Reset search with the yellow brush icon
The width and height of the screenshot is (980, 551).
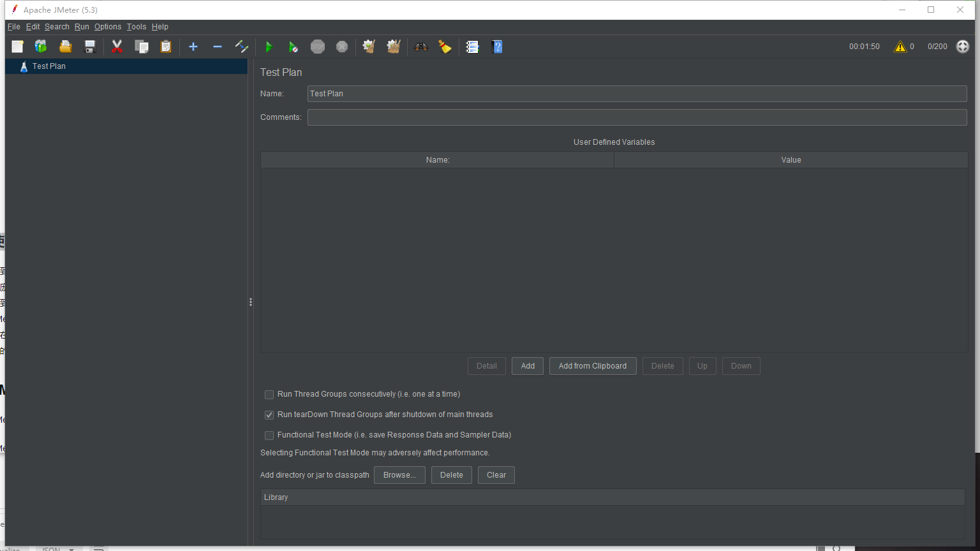445,47
